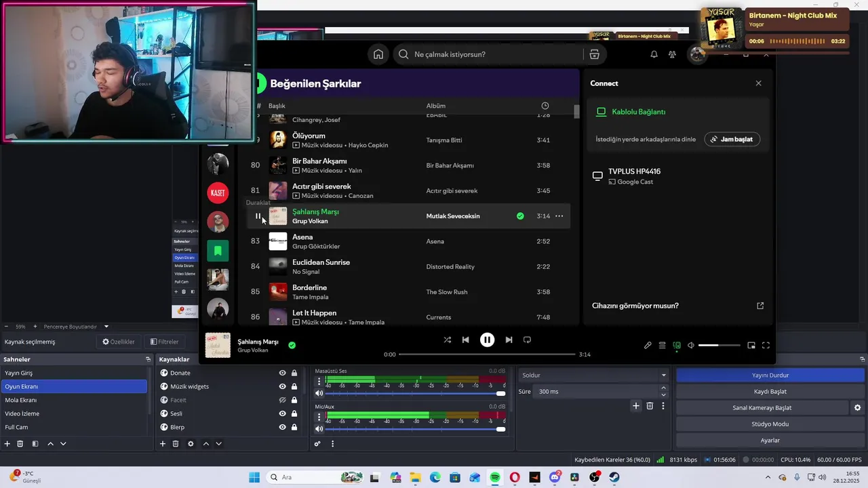Open KASET item in Spotify library
Viewport: 868px width, 488px height.
218,192
